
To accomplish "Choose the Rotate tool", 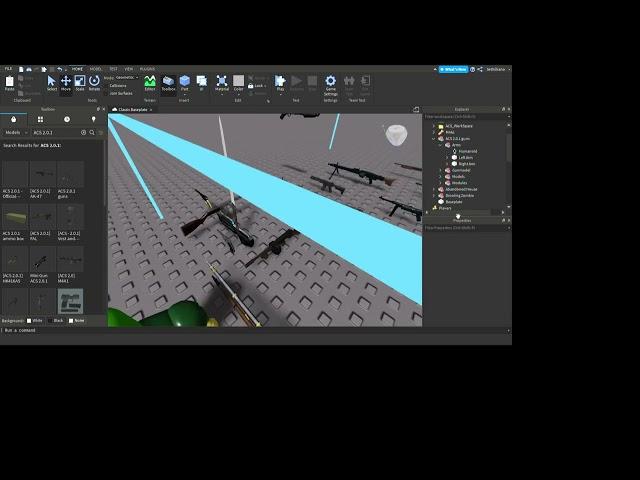I will 94,83.
